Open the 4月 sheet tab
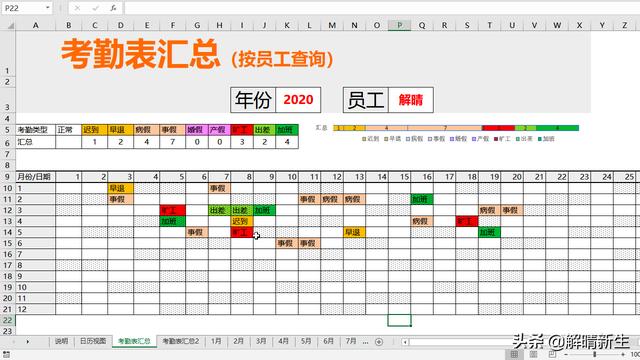The height and width of the screenshot is (360, 640). [283, 341]
